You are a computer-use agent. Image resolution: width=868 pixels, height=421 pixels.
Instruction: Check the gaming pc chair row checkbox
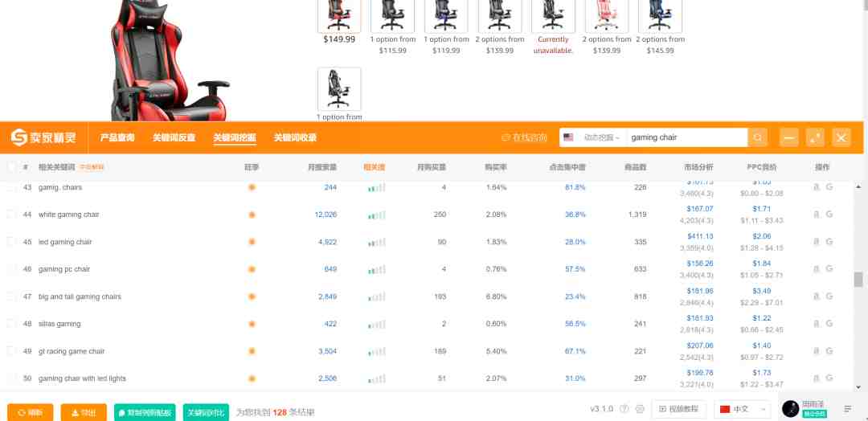[11, 269]
